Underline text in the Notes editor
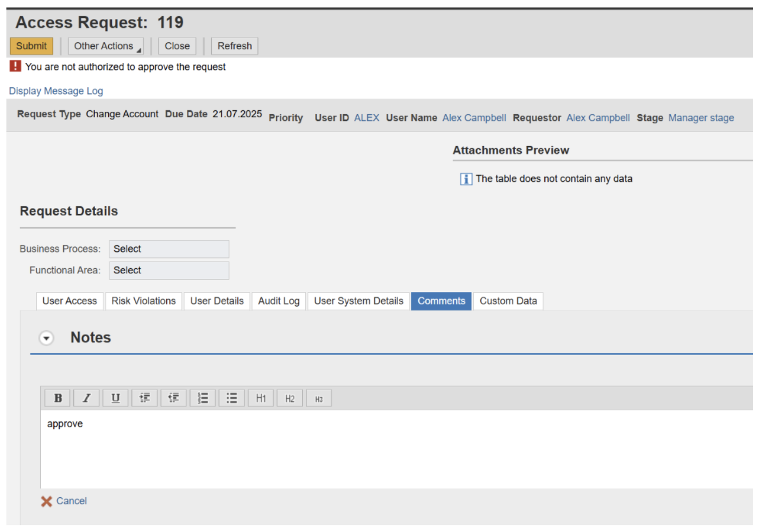Screen dimensions: 768x532 click(115, 397)
